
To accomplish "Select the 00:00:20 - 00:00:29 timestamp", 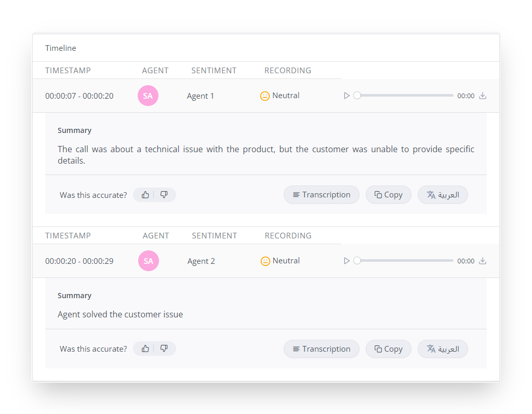I will pos(79,261).
